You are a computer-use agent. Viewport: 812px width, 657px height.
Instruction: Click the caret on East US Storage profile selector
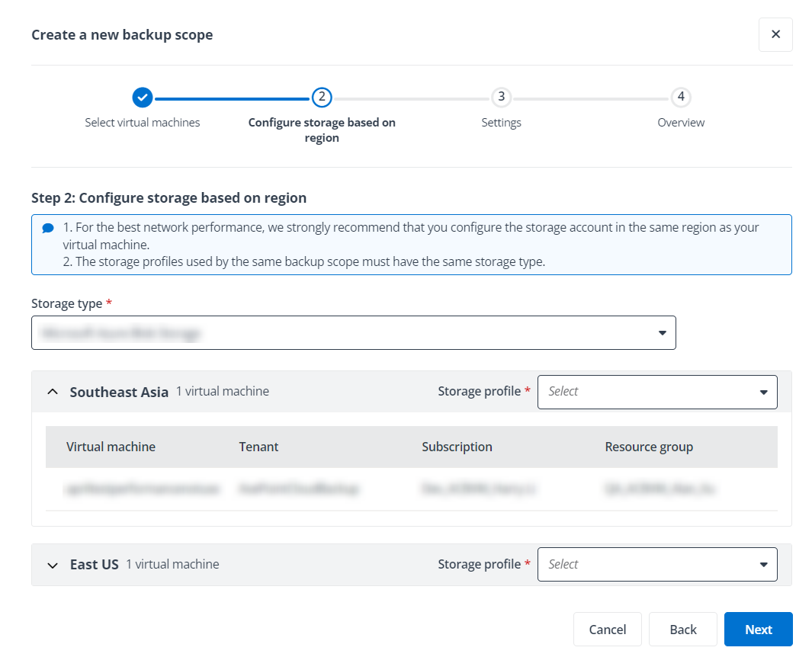point(762,564)
